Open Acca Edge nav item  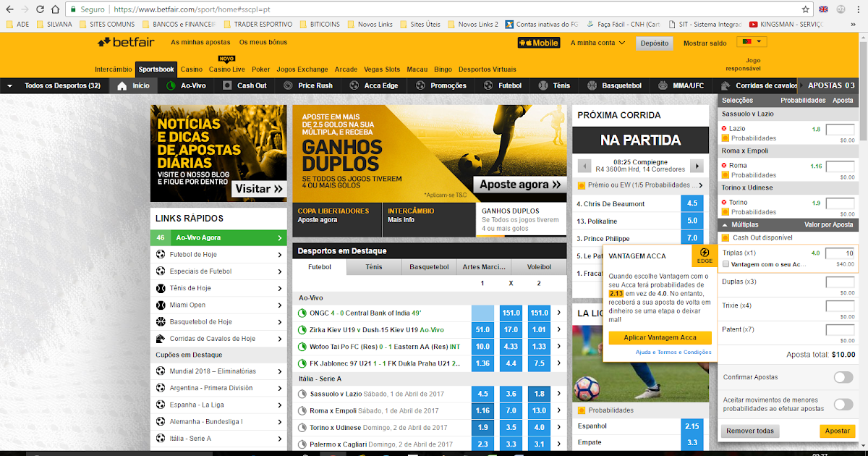[373, 85]
